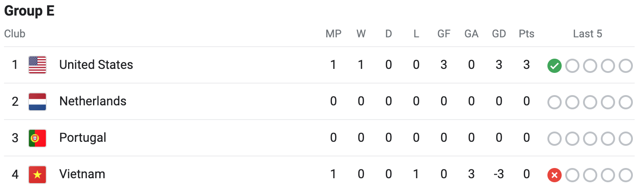The image size is (644, 196).
Task: Click the Group E heading
Action: pos(29,12)
